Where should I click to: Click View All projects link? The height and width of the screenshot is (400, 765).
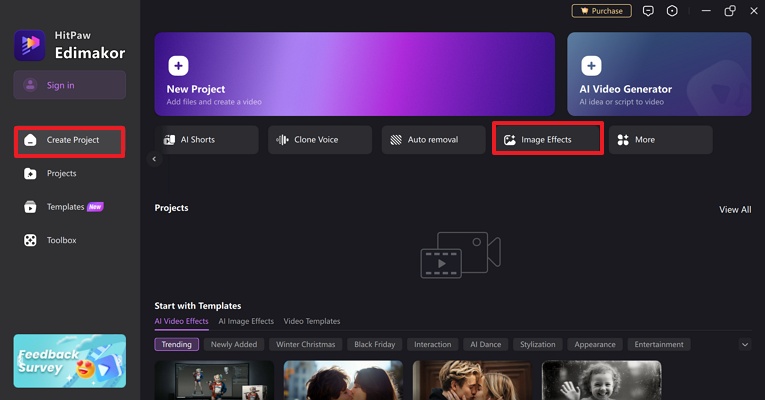coord(735,209)
